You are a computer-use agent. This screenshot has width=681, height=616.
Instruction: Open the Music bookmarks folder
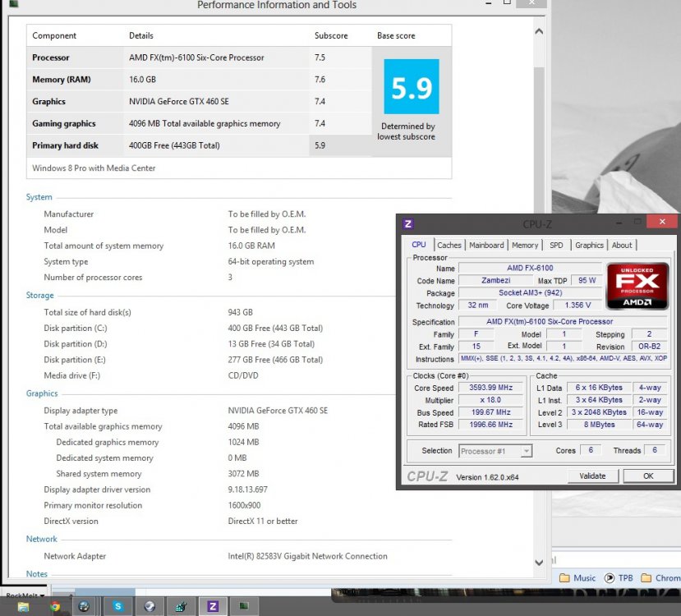577,577
